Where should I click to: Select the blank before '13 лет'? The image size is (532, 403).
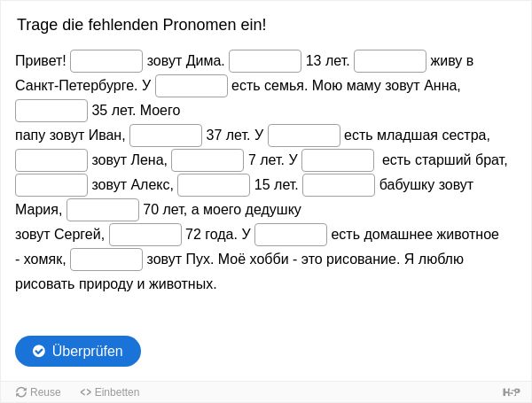pos(265,61)
